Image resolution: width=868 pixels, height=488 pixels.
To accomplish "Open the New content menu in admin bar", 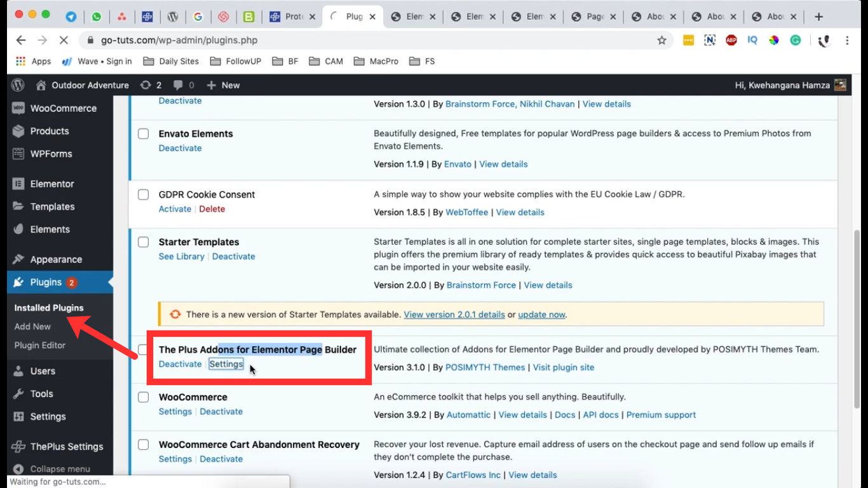I will tap(223, 85).
